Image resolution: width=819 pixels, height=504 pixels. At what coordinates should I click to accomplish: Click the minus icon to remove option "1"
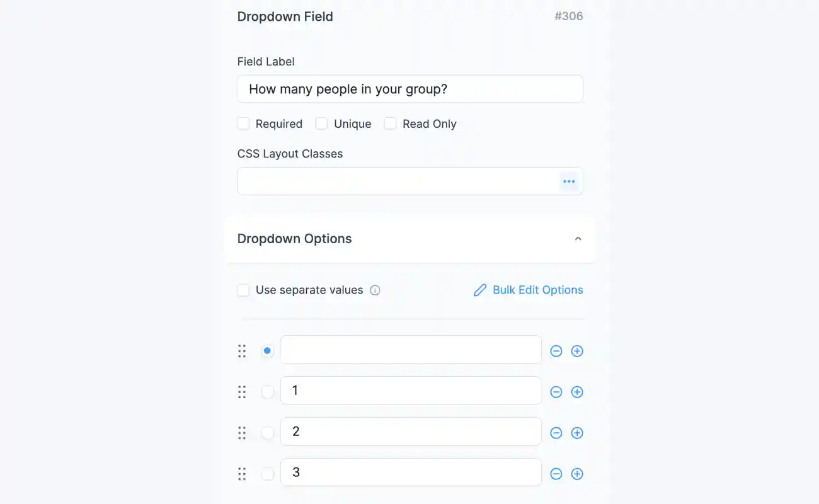(556, 391)
